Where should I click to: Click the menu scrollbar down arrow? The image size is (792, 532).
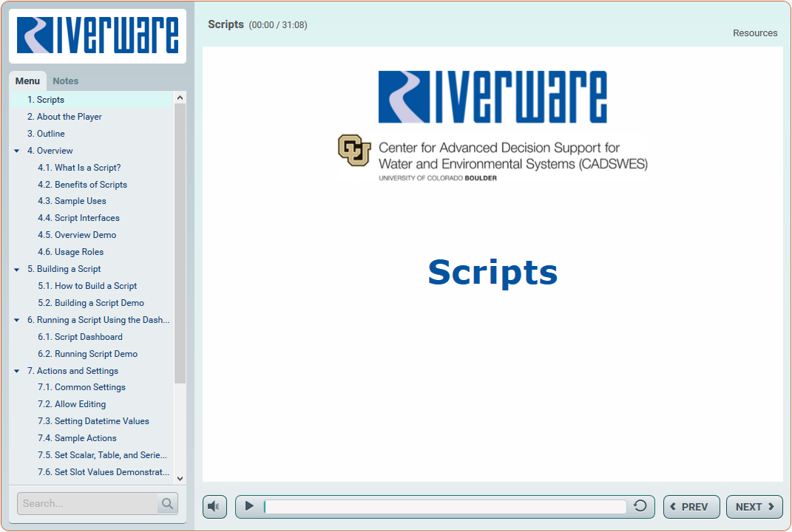(x=180, y=478)
